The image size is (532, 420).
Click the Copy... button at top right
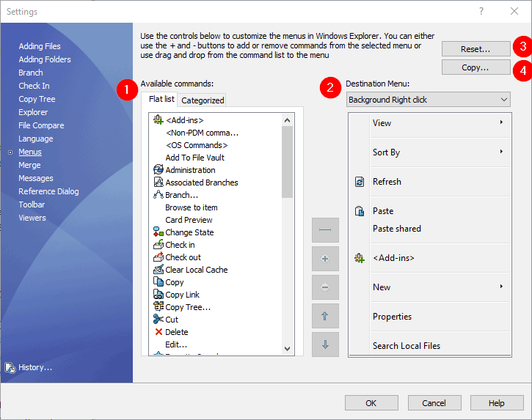(475, 67)
